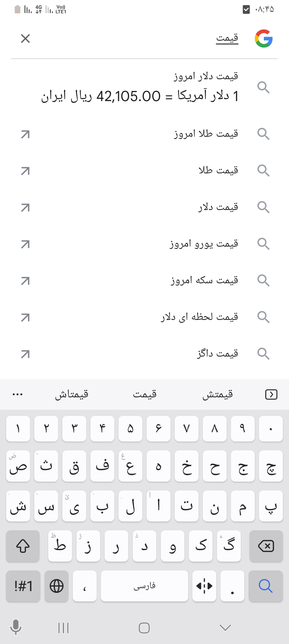
Task: Tap the microphone voice input icon
Action: point(16,627)
